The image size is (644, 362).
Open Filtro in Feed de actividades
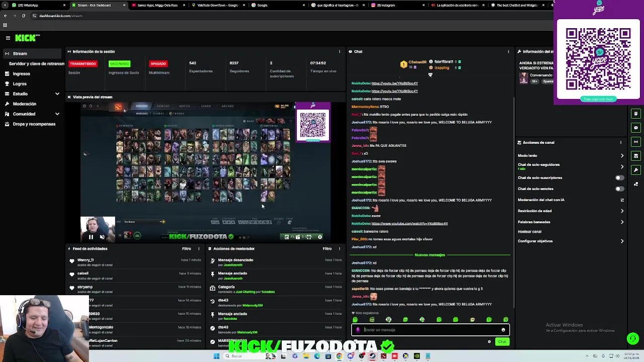tap(187, 248)
